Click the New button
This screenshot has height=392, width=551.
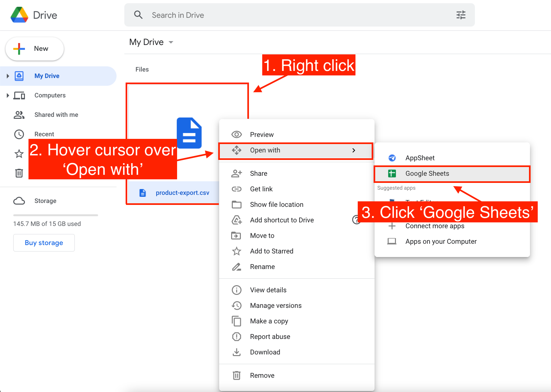35,49
